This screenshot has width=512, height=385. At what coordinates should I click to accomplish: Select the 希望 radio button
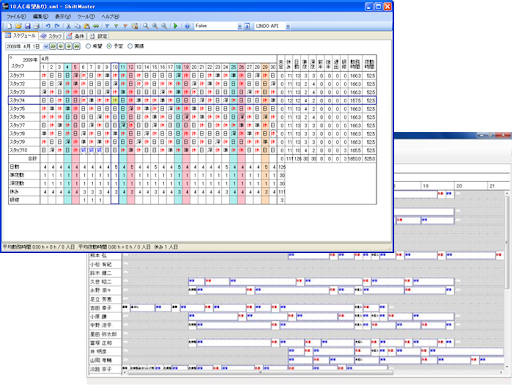[88, 46]
